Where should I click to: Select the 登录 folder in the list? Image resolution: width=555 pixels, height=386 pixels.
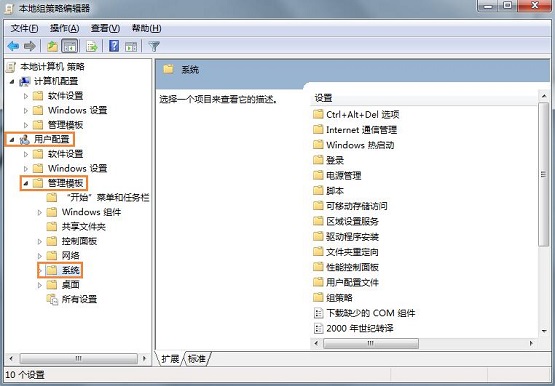pos(335,160)
